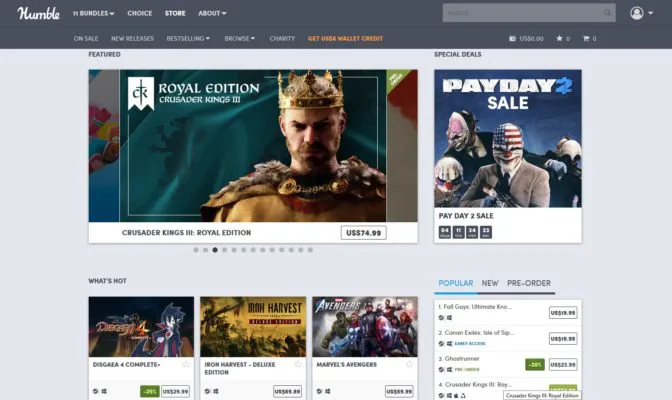Click the Pay Day 2 Sale title

[466, 216]
